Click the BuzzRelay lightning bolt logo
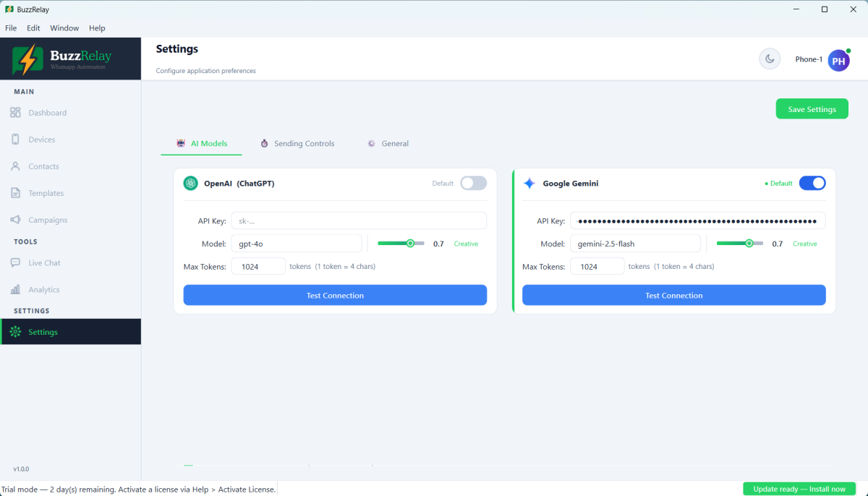 27,59
